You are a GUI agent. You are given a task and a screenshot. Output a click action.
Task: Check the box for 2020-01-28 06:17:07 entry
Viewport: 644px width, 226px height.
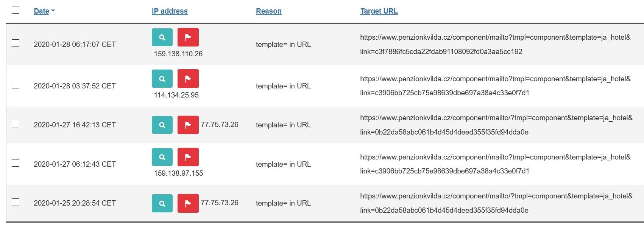tap(16, 43)
